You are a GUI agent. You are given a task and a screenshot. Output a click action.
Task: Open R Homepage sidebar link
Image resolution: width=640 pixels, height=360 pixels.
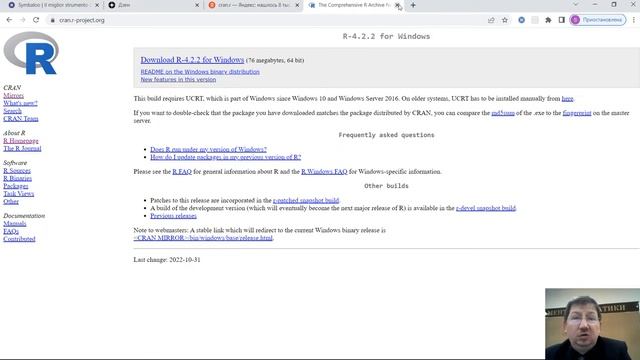click(21, 141)
